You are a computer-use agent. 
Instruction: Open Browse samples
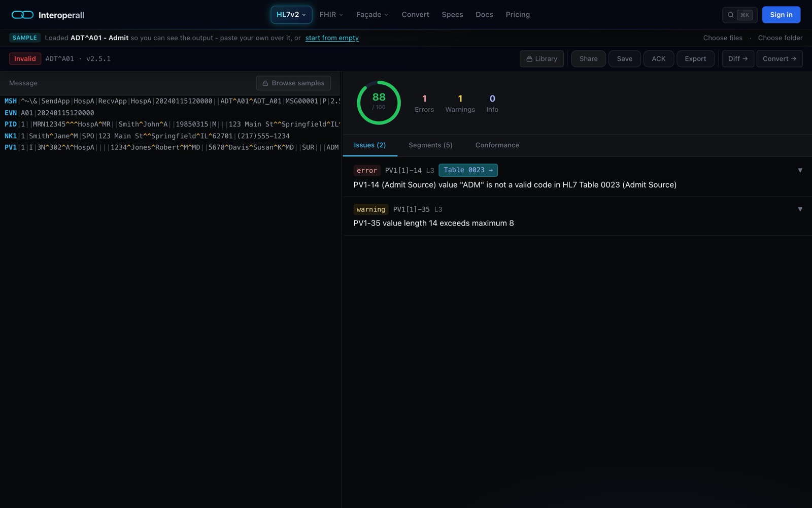pos(293,83)
